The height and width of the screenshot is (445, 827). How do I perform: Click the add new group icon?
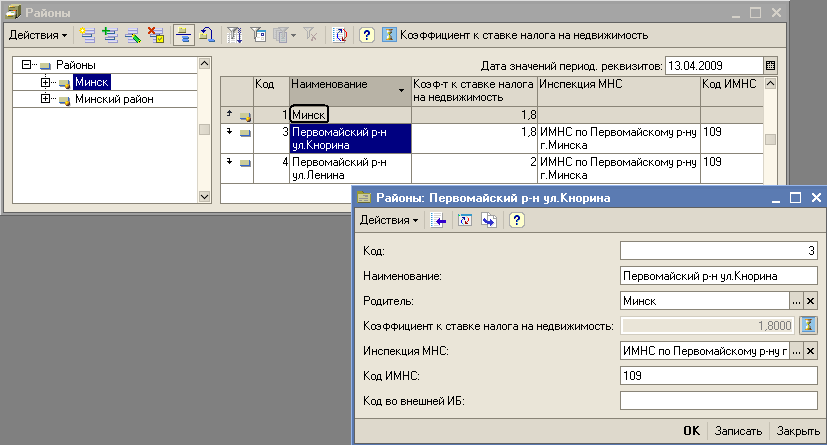[x=110, y=35]
